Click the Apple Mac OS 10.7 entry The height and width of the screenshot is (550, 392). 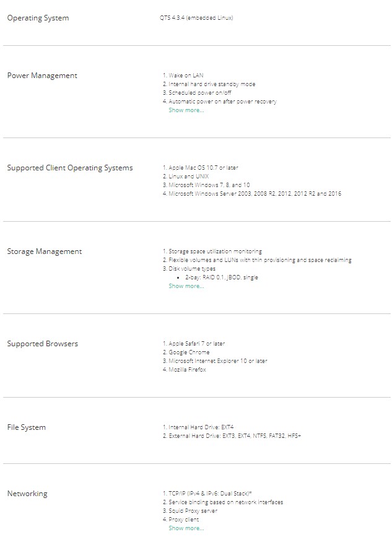pos(203,168)
